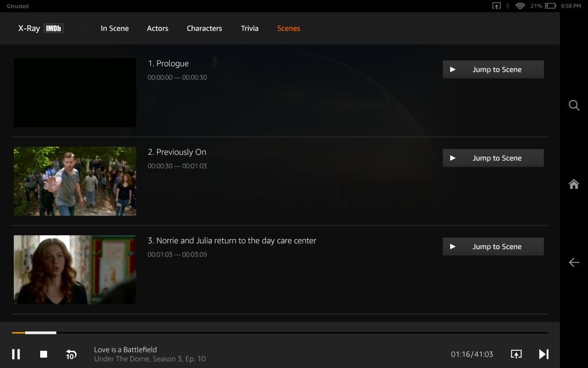588x368 pixels.
Task: Open the Characters tab
Action: click(x=204, y=29)
